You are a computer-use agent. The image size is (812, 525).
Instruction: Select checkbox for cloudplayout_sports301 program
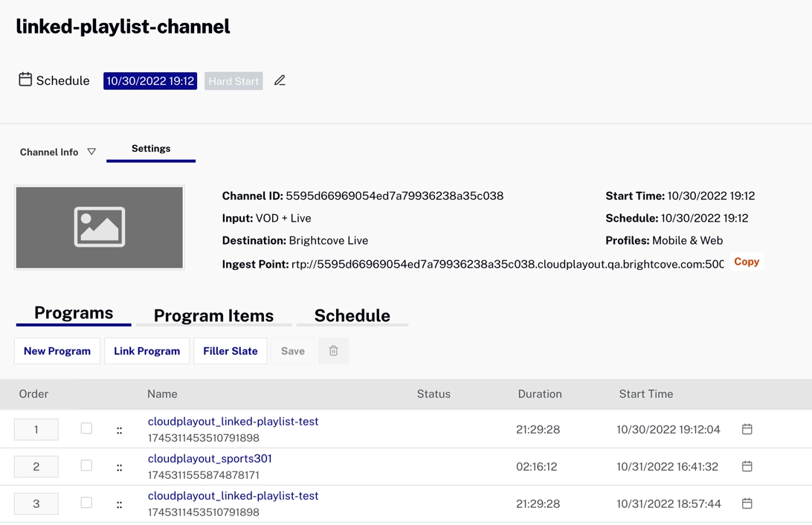point(86,466)
